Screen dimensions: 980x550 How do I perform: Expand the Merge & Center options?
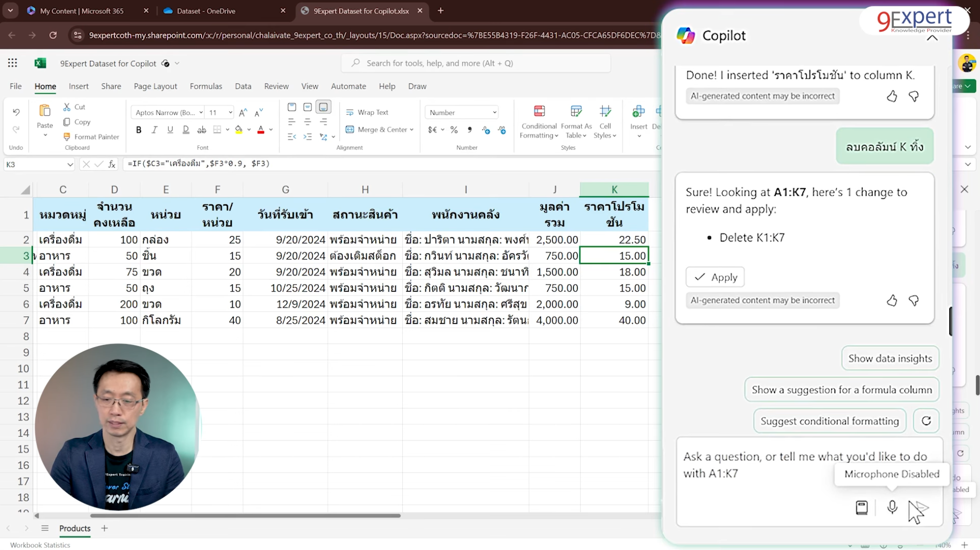coord(412,130)
